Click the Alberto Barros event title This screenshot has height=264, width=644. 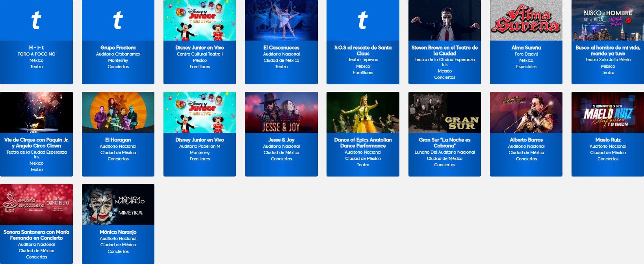526,140
